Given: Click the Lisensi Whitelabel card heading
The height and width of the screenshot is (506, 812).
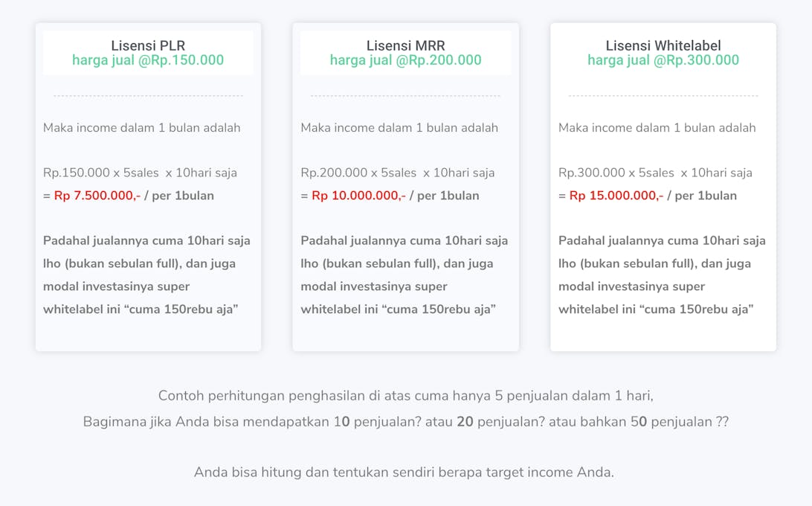Looking at the screenshot, I should [663, 45].
